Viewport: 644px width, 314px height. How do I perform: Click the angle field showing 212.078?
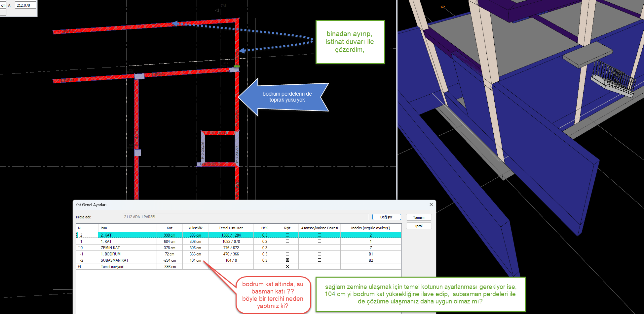point(25,5)
